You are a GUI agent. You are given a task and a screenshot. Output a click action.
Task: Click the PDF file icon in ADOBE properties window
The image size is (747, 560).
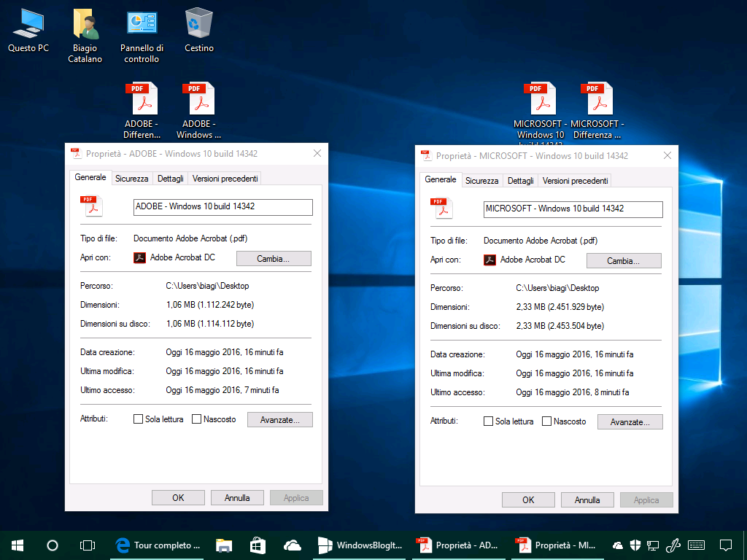point(91,206)
